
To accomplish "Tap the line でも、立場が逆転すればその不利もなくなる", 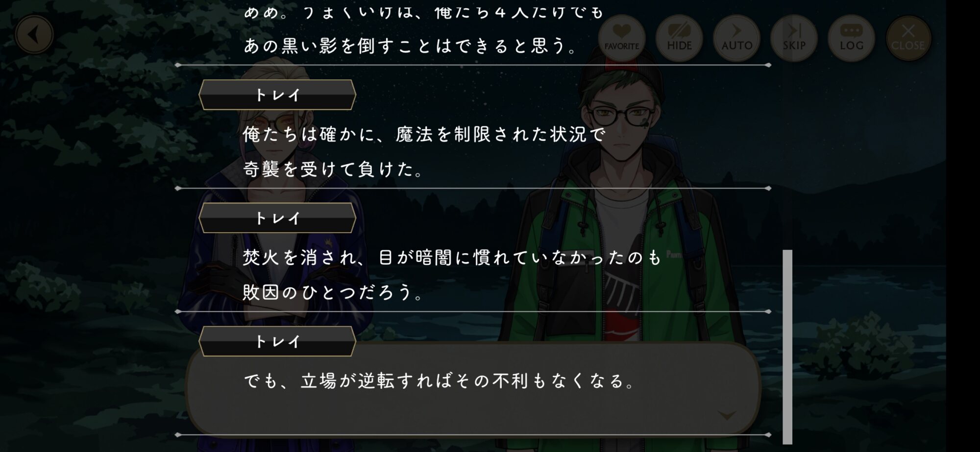I will click(x=439, y=381).
